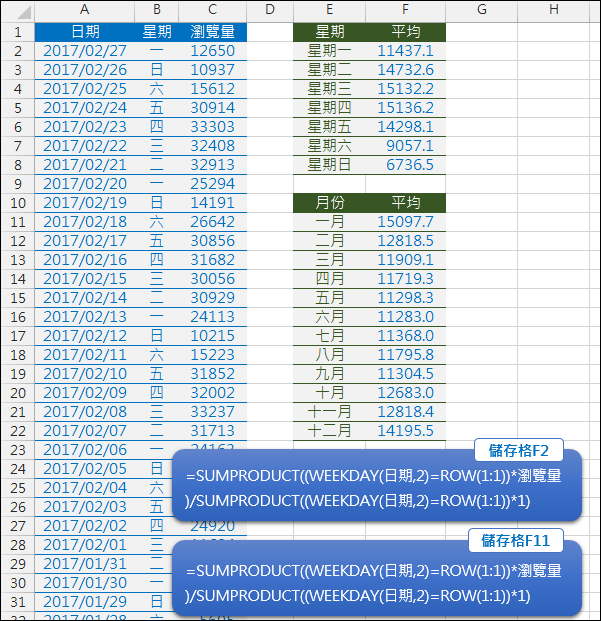The width and height of the screenshot is (601, 621).
Task: Click green header 月份 in E10
Action: 329,203
